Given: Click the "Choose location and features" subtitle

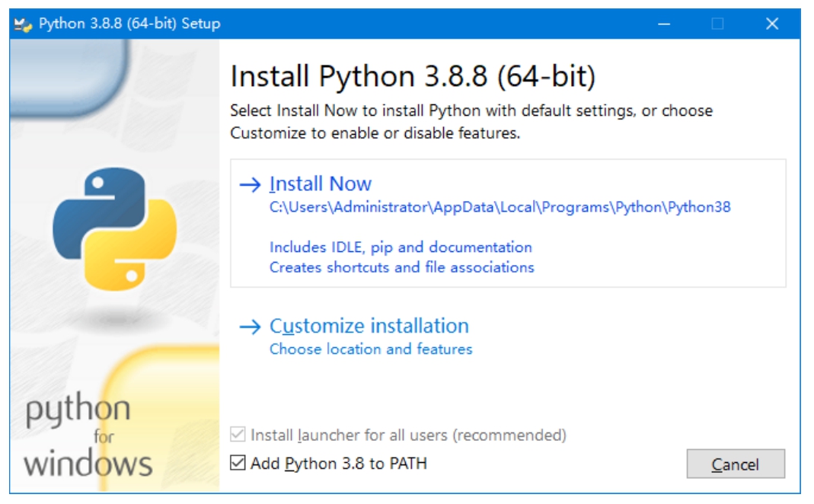Looking at the screenshot, I should pos(371,349).
